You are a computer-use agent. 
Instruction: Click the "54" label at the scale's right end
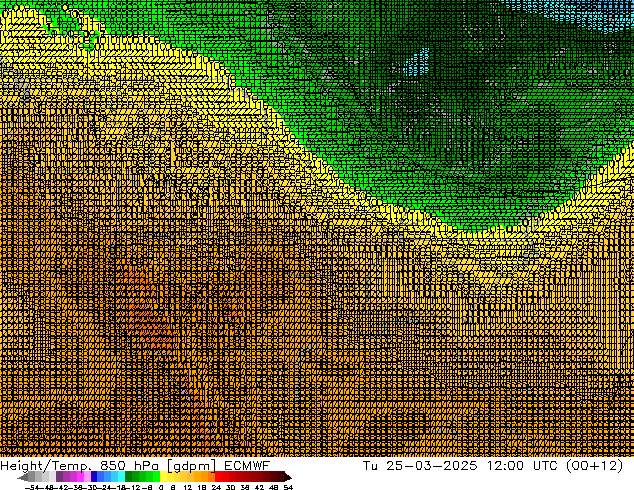[x=288, y=487]
